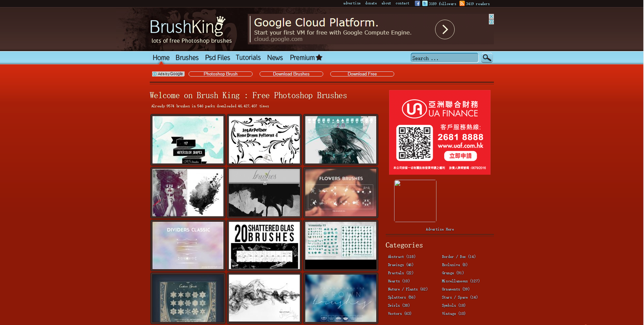Click the 3189 followers link
644x325 pixels.
click(442, 4)
